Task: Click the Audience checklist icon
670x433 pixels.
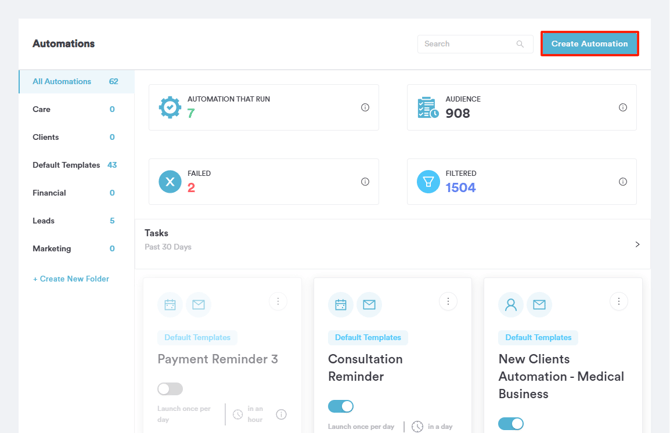Action: pyautogui.click(x=428, y=107)
